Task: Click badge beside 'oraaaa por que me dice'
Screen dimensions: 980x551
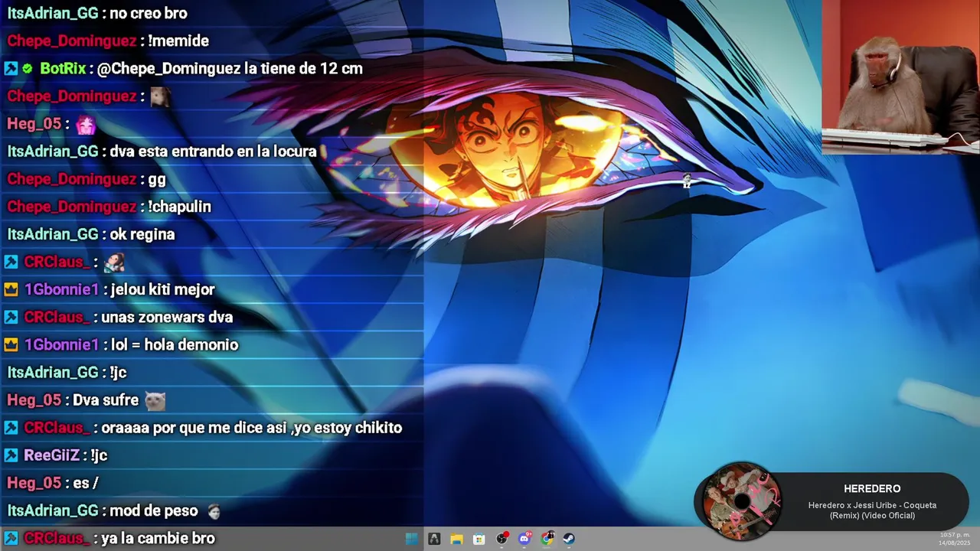Action: pos(11,428)
